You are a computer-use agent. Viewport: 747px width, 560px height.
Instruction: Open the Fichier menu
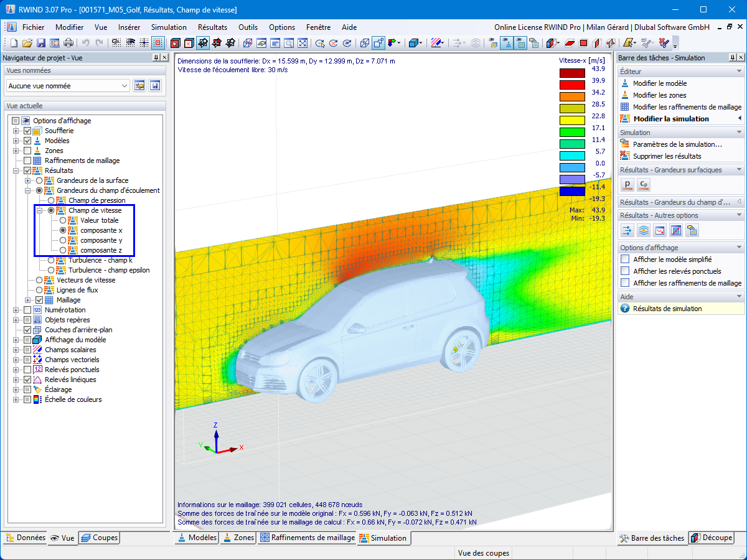(x=33, y=27)
